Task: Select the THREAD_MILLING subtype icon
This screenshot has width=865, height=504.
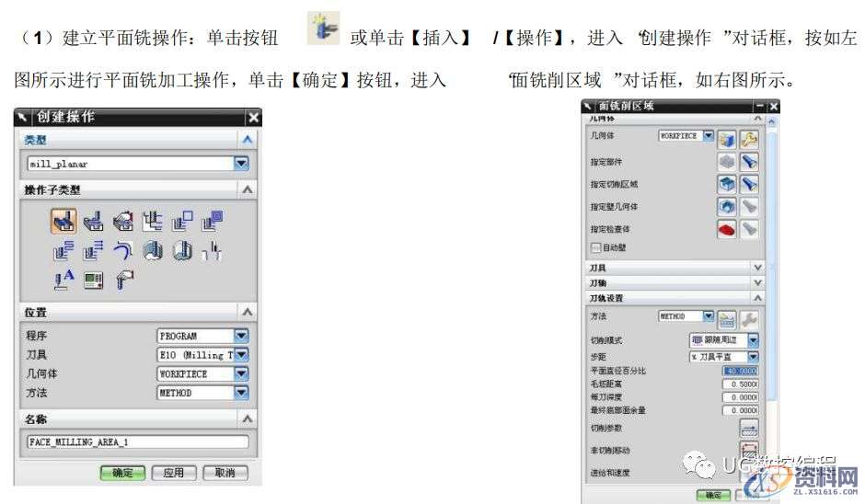Action: 212,251
